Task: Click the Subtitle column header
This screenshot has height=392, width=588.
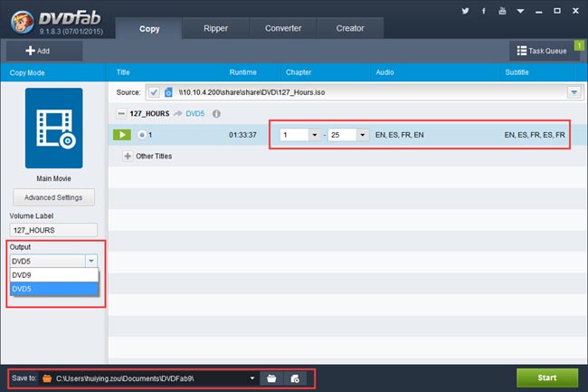Action: [517, 72]
